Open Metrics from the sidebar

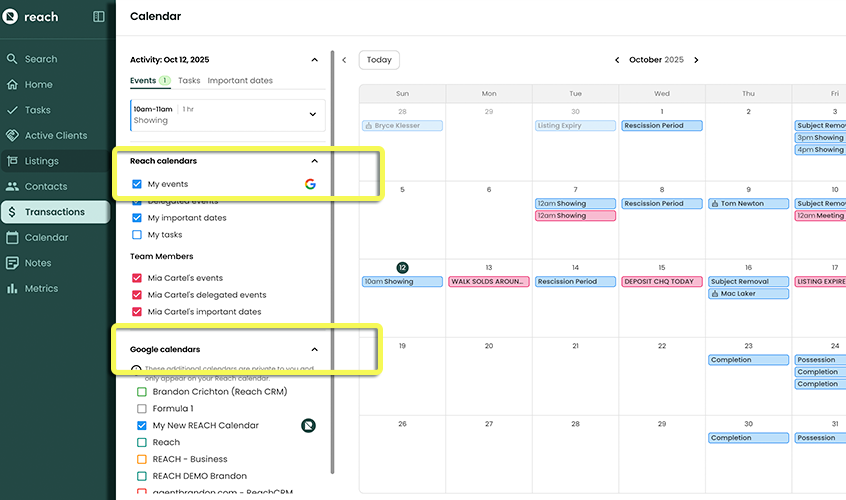pos(41,288)
